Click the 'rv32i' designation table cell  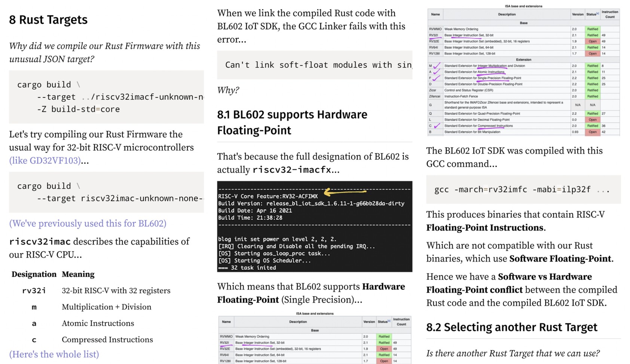click(34, 291)
